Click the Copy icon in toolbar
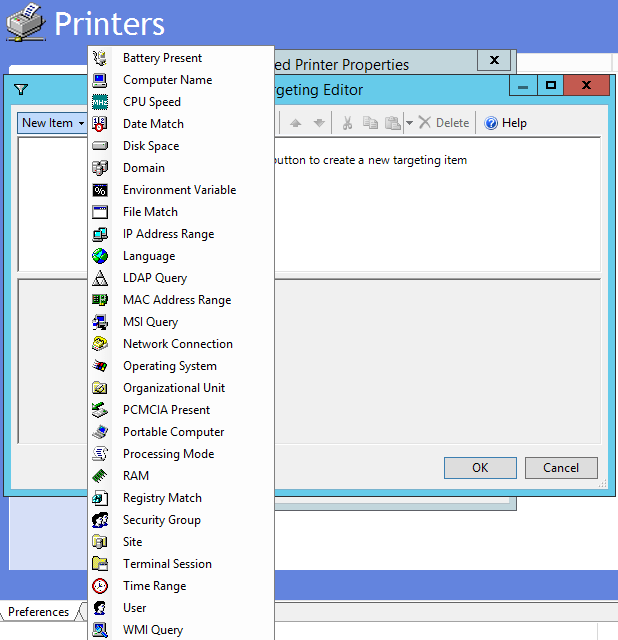618x640 pixels. tap(370, 123)
